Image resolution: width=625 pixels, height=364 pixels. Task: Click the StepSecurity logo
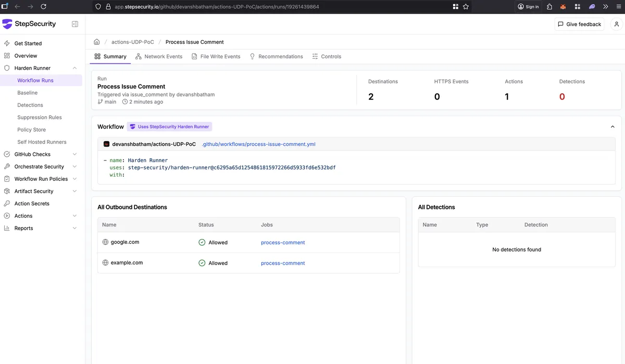point(29,24)
